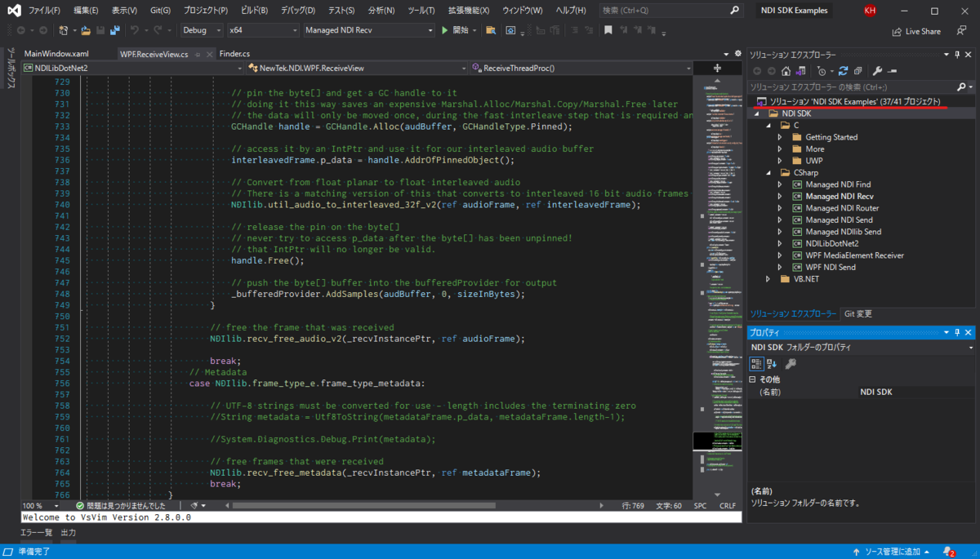Screen dimensions: 980x559
Task: Collapse the CSharp folder node
Action: point(768,173)
